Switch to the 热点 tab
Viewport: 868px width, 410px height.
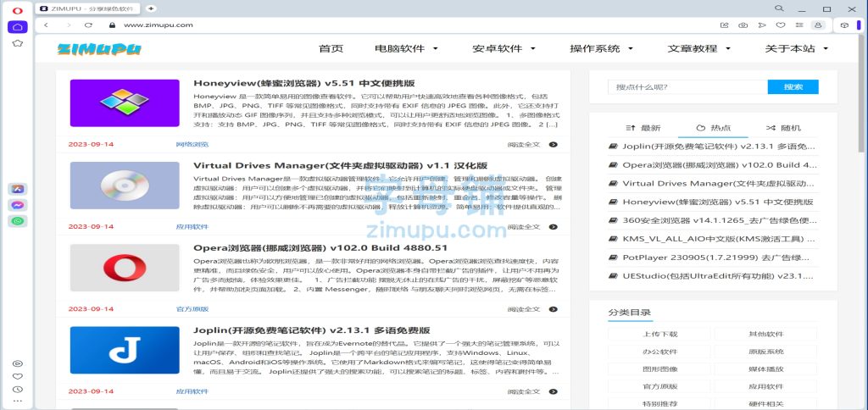click(x=713, y=128)
